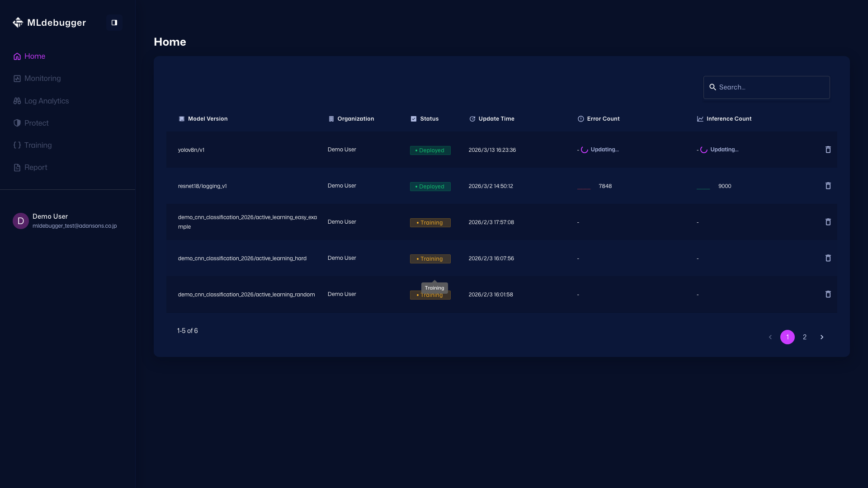Go to the Protect section
868x488 pixels.
36,123
